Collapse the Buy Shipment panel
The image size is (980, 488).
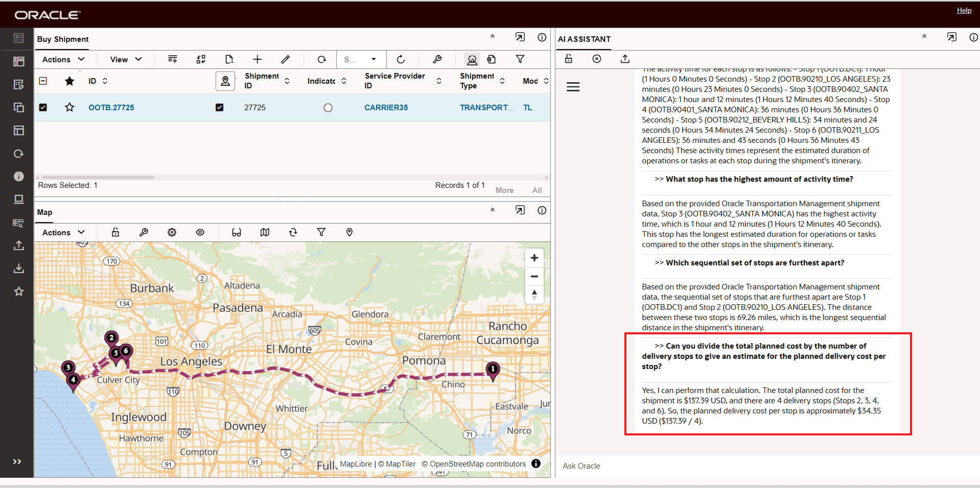pos(493,37)
